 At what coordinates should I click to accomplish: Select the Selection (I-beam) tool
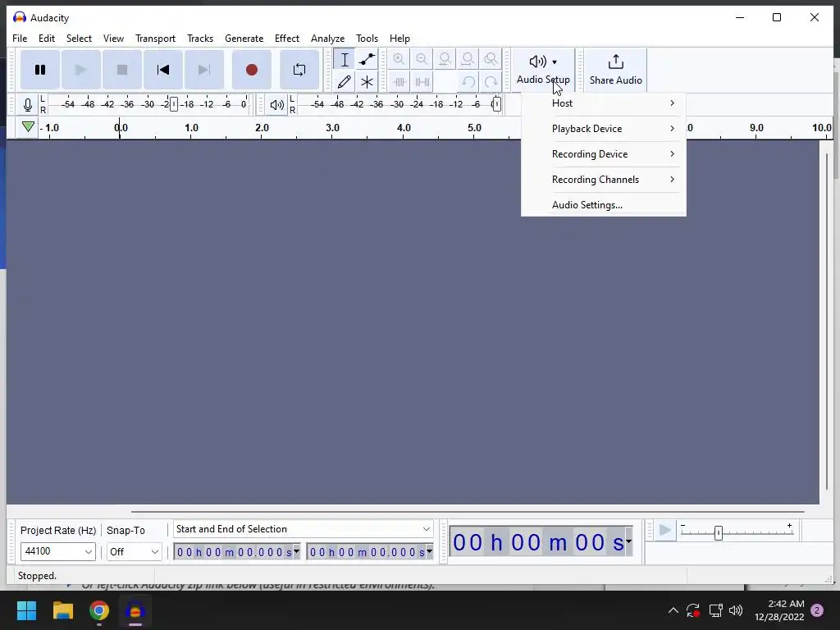point(345,59)
